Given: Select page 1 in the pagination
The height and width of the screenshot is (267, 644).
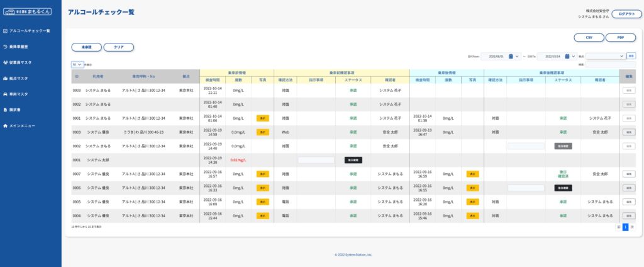Looking at the screenshot, I should (x=625, y=227).
